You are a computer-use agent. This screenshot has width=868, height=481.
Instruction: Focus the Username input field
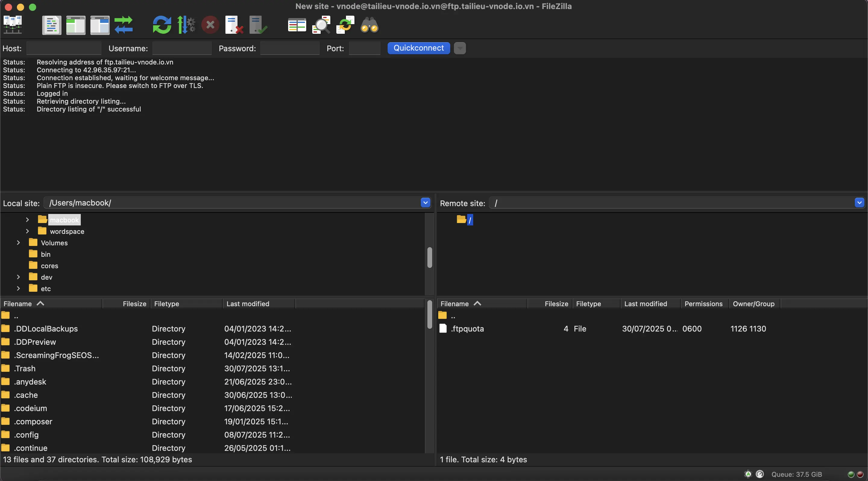[182, 48]
